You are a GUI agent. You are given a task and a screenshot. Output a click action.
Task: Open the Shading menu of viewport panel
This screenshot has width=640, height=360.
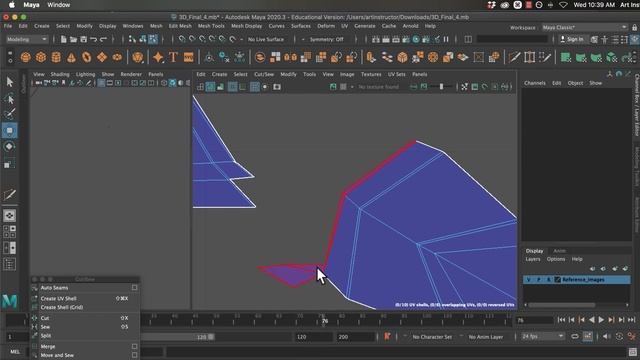tap(60, 74)
